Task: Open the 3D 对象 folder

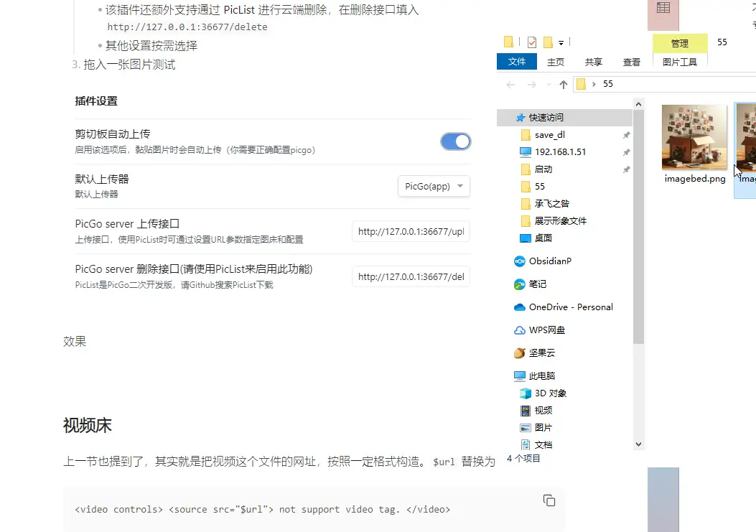Action: (550, 393)
